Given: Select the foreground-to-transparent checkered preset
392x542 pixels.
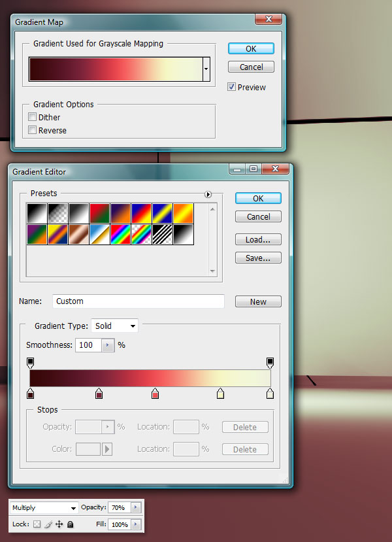Looking at the screenshot, I should coord(57,213).
